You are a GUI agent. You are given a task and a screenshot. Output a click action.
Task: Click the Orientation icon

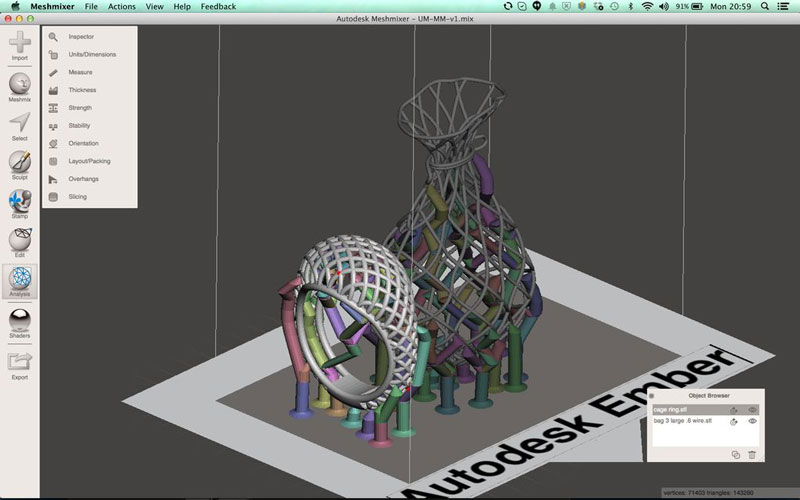pos(53,144)
